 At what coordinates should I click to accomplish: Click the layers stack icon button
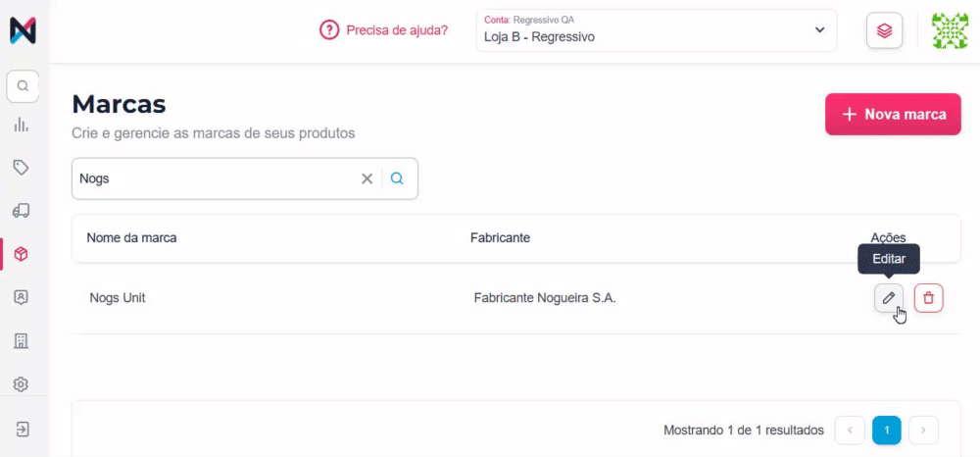(884, 30)
